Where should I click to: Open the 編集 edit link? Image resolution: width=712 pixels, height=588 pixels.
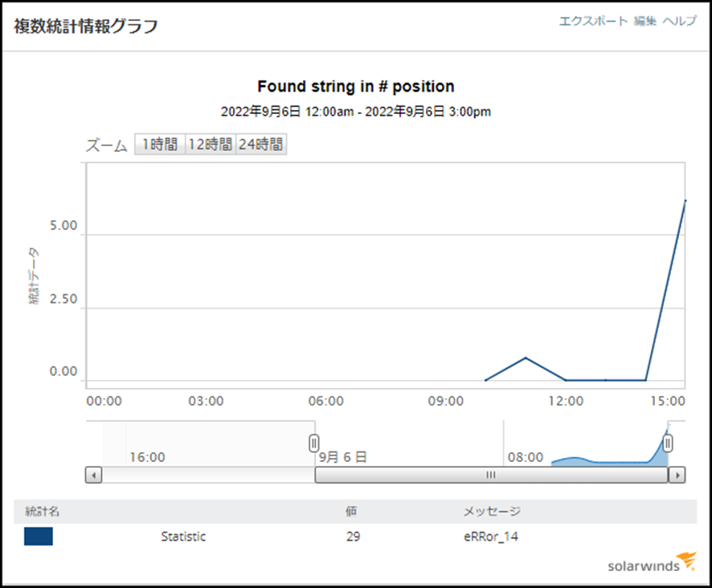point(644,21)
